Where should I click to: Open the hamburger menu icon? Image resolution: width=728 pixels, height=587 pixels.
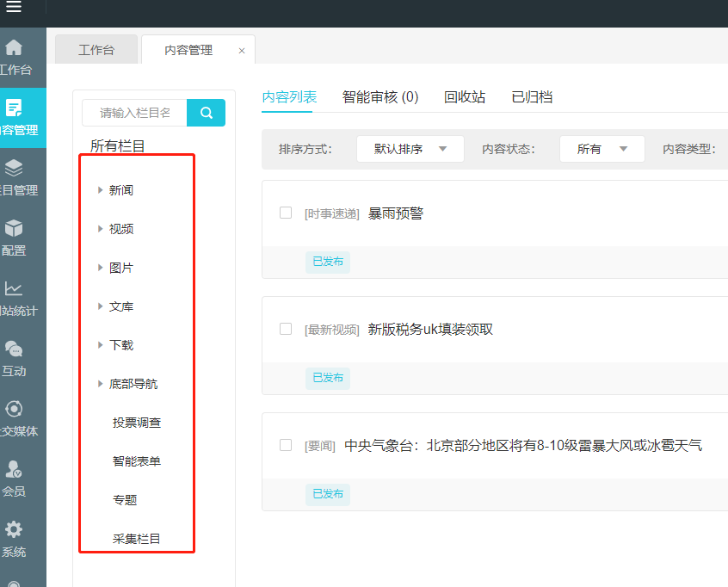pos(14,9)
